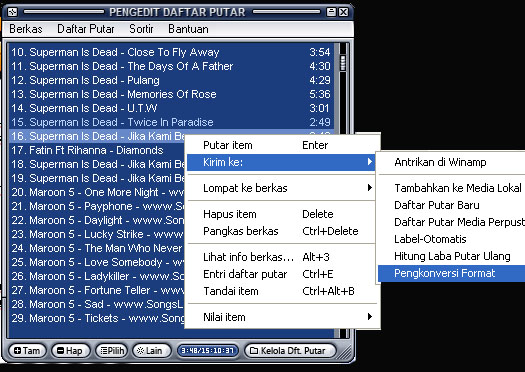Select track 14 Superman Is Dead - U.T.W

coord(171,108)
